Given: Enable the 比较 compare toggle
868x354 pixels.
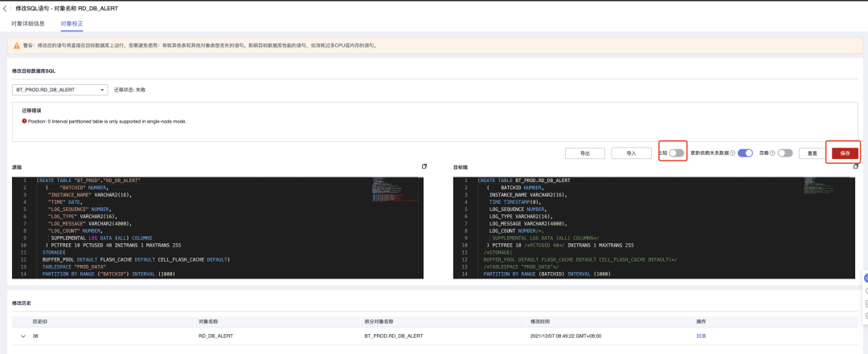Looking at the screenshot, I should (677, 153).
